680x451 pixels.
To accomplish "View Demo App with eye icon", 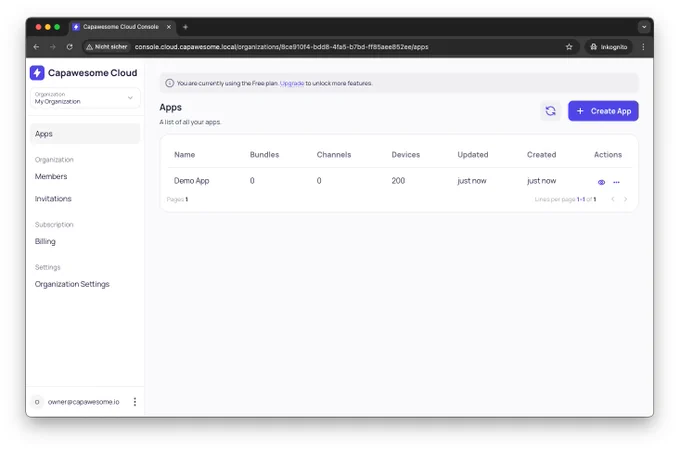I will [601, 182].
